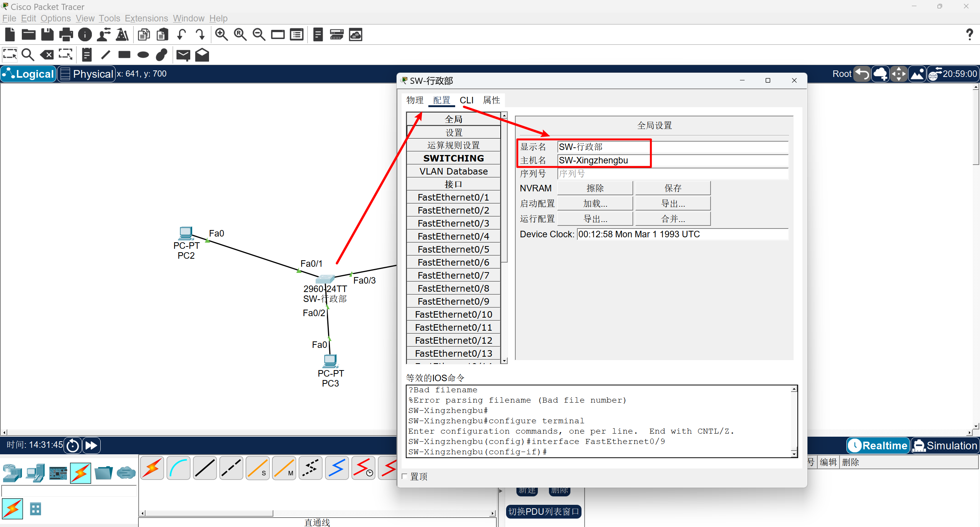
Task: Save the network with the floppy icon
Action: [47, 35]
